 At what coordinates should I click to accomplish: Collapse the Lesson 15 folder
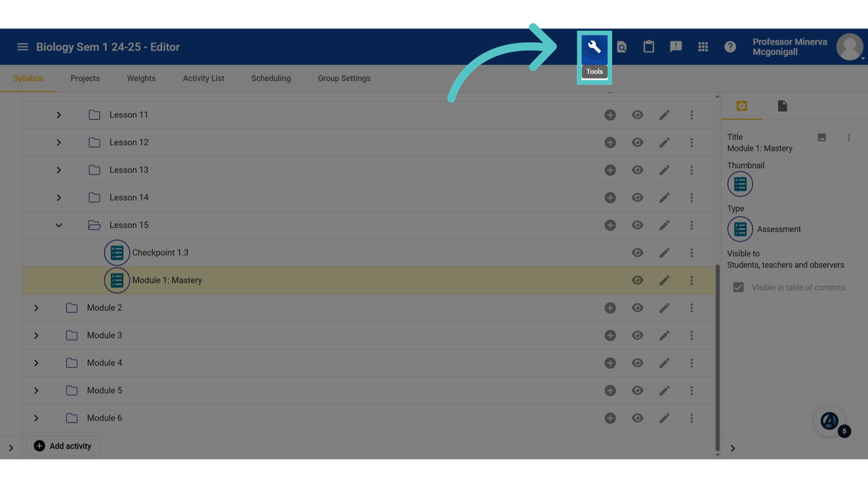[x=59, y=225]
